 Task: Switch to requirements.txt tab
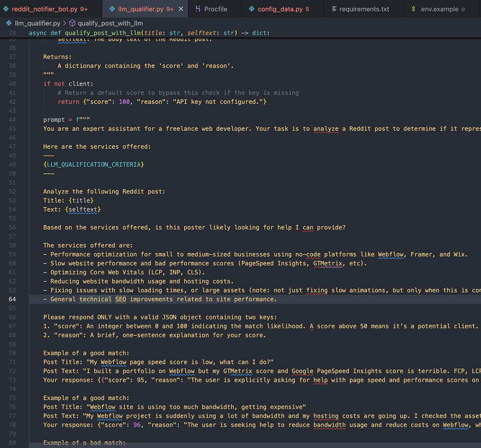[364, 9]
